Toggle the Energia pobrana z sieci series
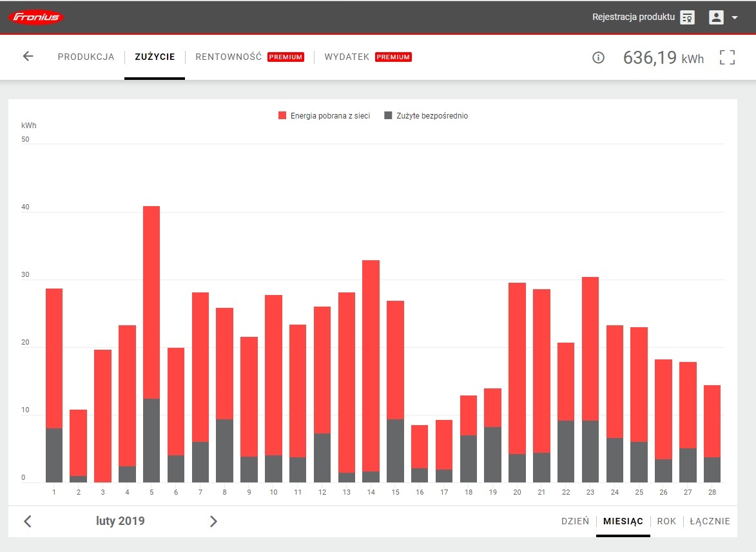This screenshot has width=756, height=552. [x=324, y=116]
